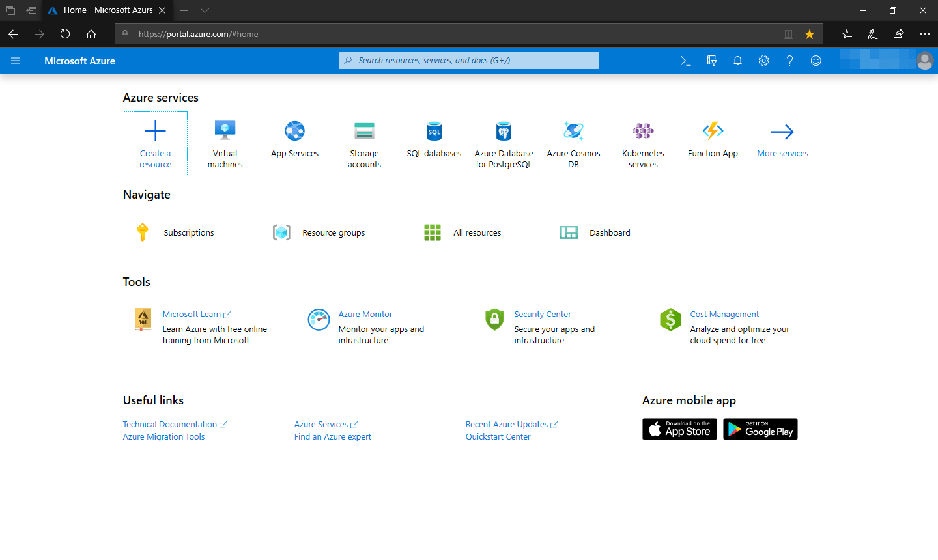Expand the browser tab list chevron
Screen dimensions: 938x560
click(x=205, y=10)
